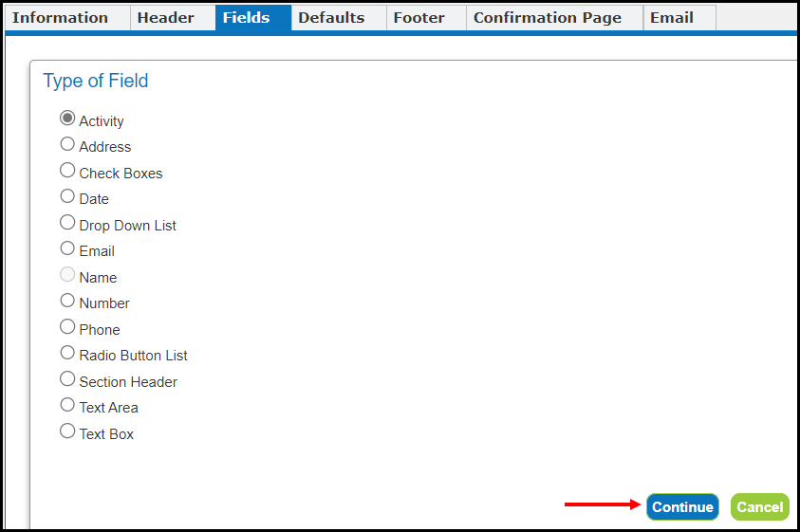The image size is (800, 532).
Task: Choose the Address field type
Action: click(67, 144)
